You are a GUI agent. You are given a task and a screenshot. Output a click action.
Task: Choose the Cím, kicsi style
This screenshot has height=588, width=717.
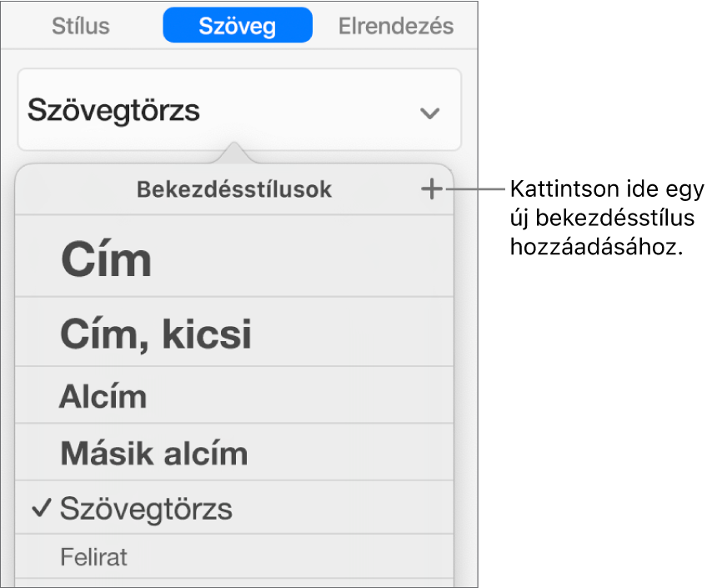point(234,332)
